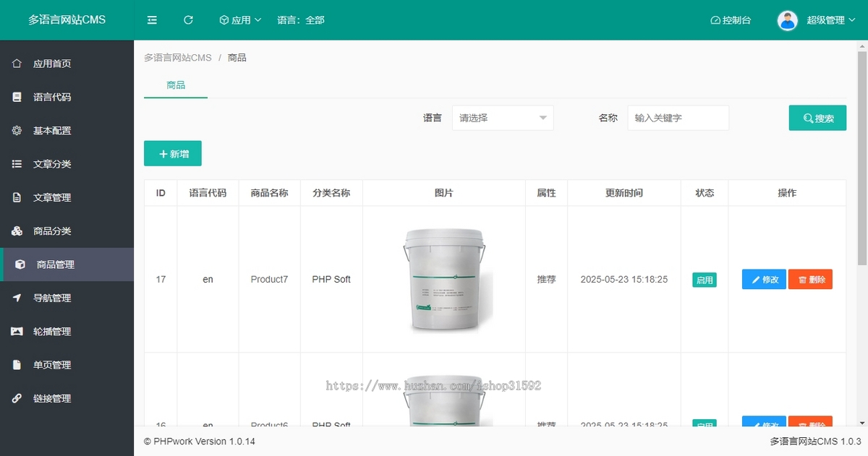Click the 操作 column header
868x456 pixels.
(787, 193)
